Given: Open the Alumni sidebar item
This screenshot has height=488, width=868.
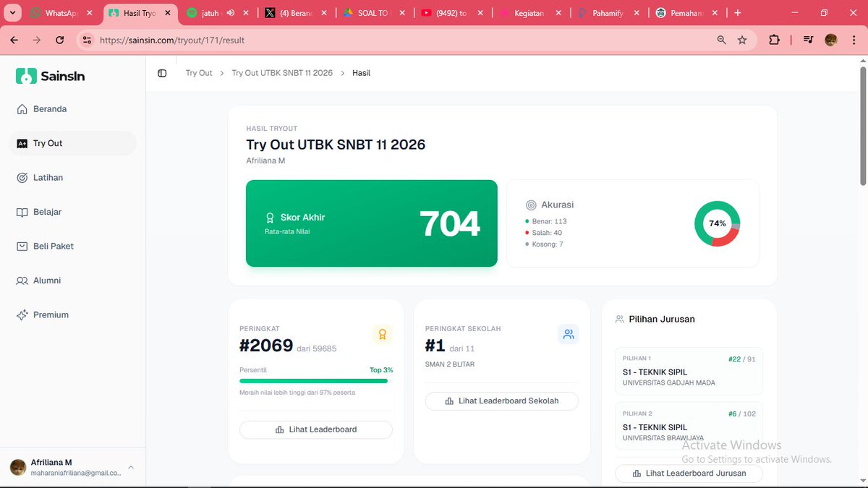Looking at the screenshot, I should click(72, 281).
